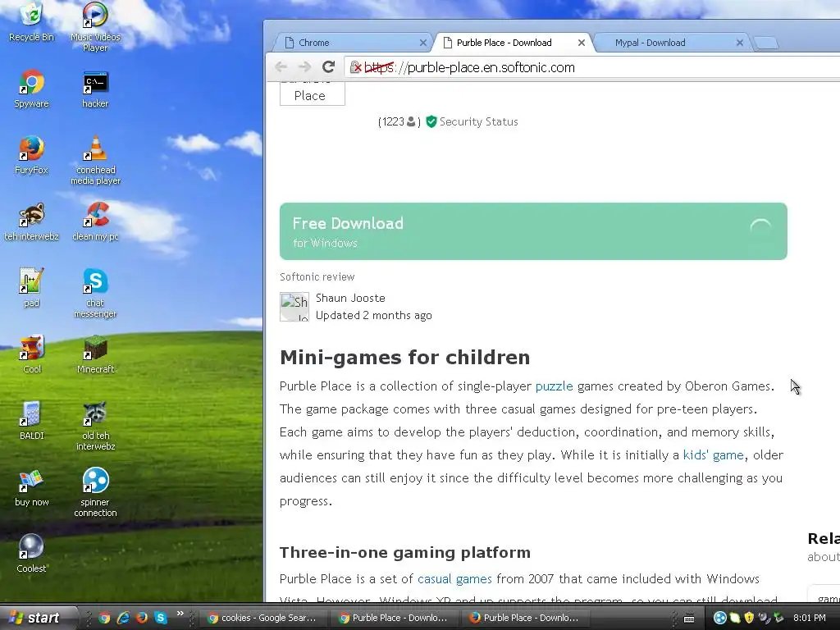The image size is (840, 630).
Task: Click the green Security Status shield
Action: pos(431,121)
